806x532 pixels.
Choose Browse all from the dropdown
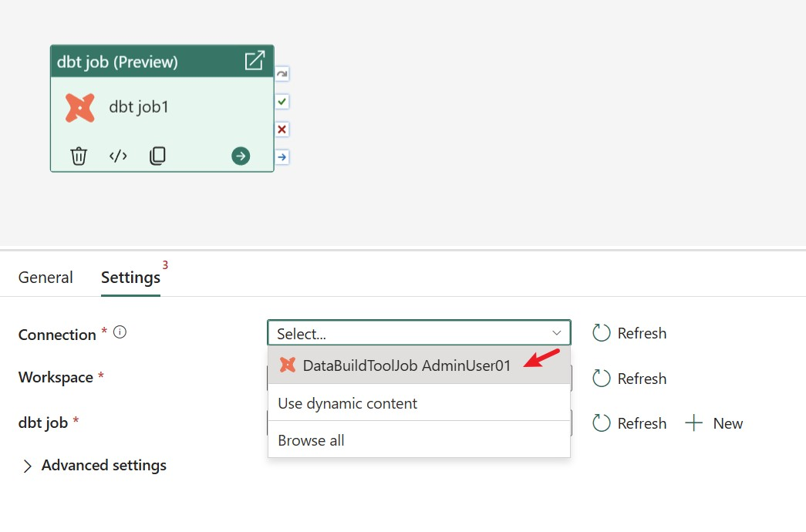coord(311,440)
